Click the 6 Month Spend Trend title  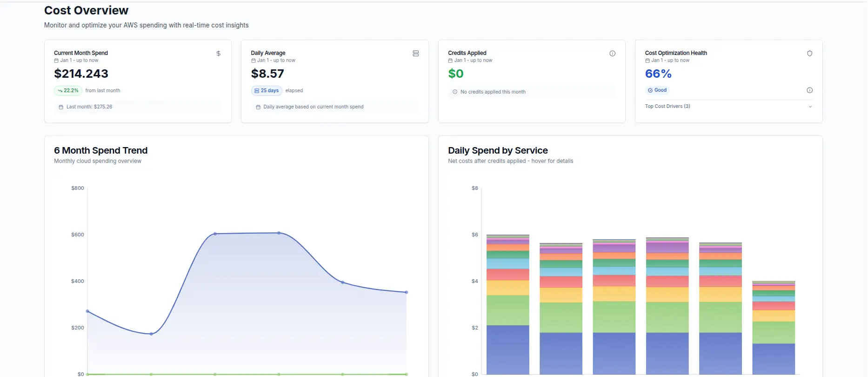coord(100,150)
